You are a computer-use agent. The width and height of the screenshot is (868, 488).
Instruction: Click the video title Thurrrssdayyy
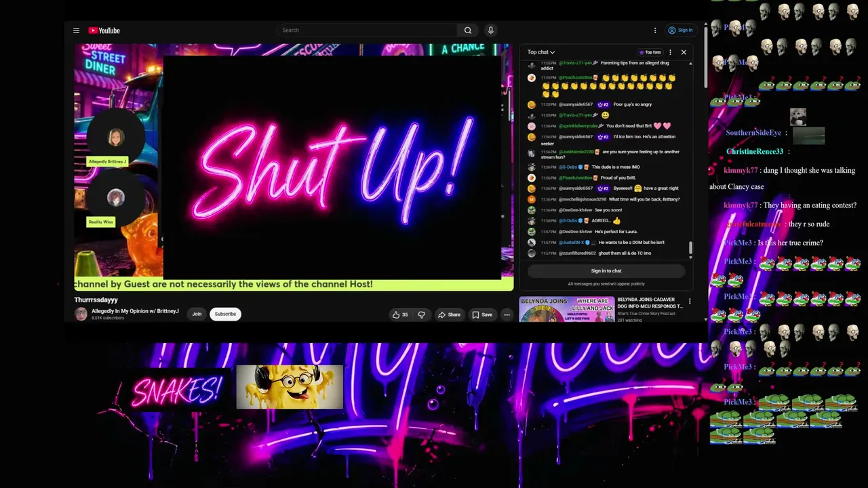point(96,300)
